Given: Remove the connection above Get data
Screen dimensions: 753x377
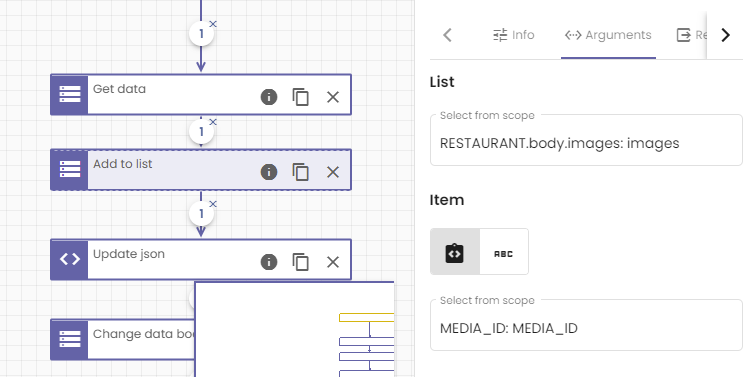Looking at the screenshot, I should point(213,24).
